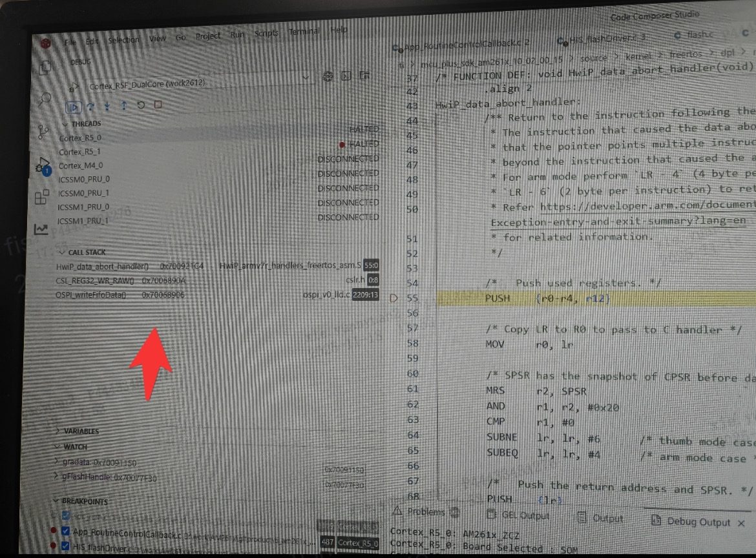Select the Cortex_R5_1 thread
The height and width of the screenshot is (558, 756).
coord(218,149)
